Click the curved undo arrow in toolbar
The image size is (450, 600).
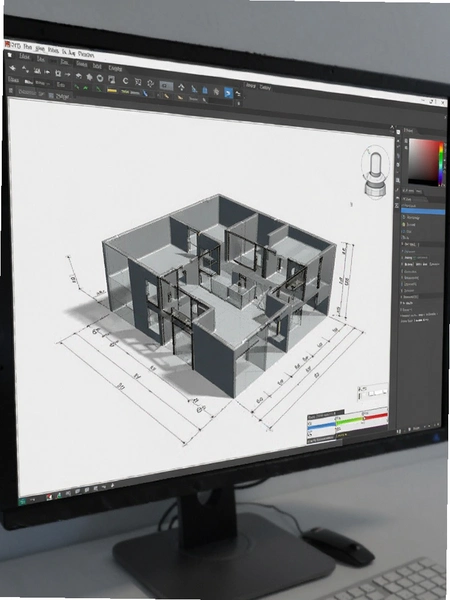point(79,75)
